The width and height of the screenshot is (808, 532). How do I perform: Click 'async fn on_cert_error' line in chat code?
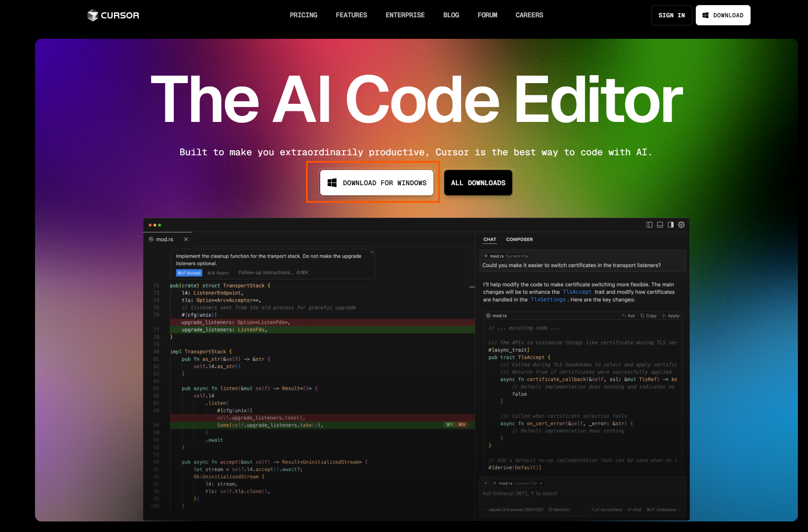[x=566, y=423]
